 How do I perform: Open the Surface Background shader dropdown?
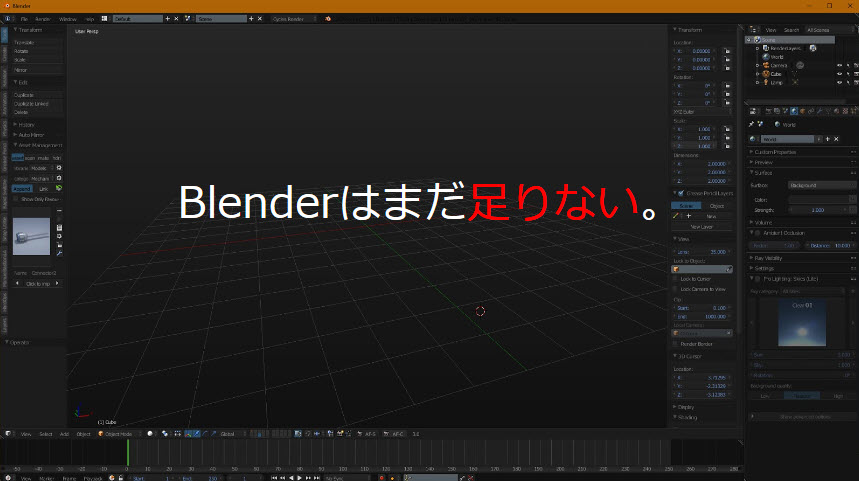(x=822, y=185)
